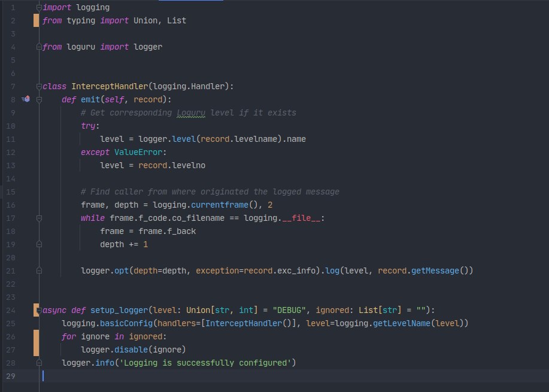Click the 'Logging is successfully configured' string
The height and width of the screenshot is (392, 549).
coord(205,363)
